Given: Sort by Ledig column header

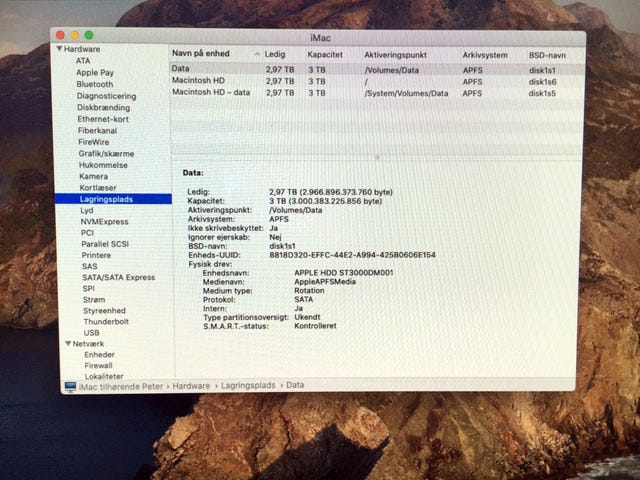Looking at the screenshot, I should click(275, 54).
